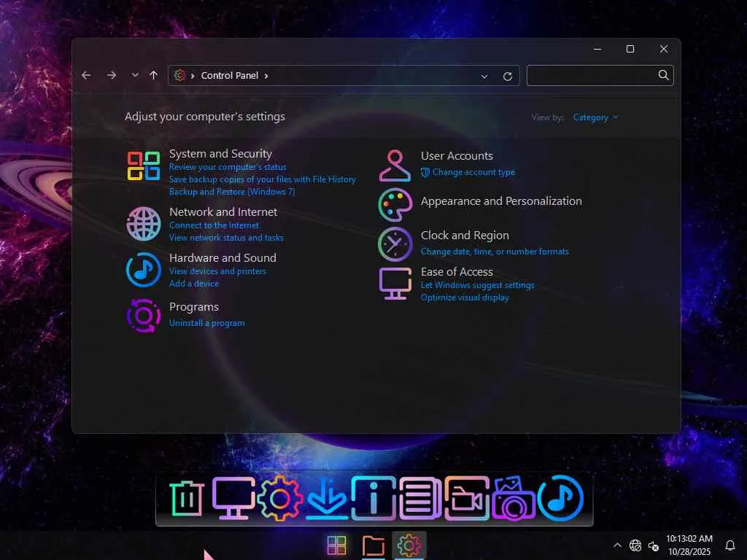Open the monitor icon in the dock
The height and width of the screenshot is (560, 747).
pos(233,498)
